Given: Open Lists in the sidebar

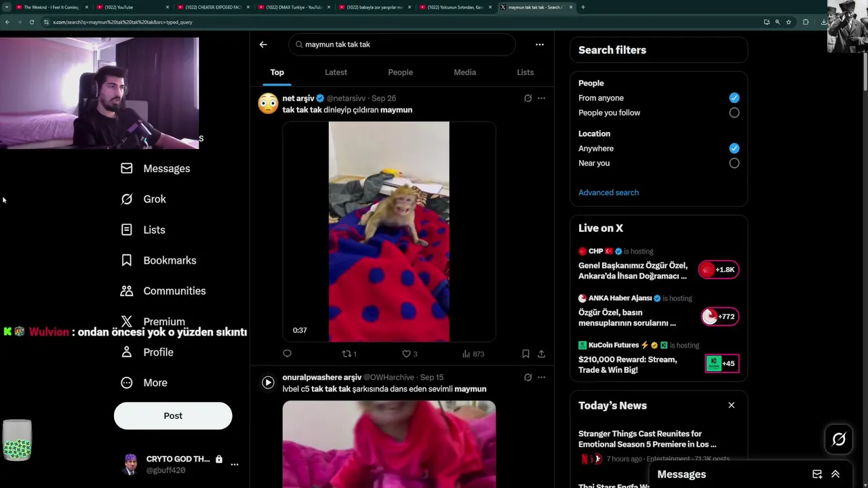Looking at the screenshot, I should [x=143, y=230].
